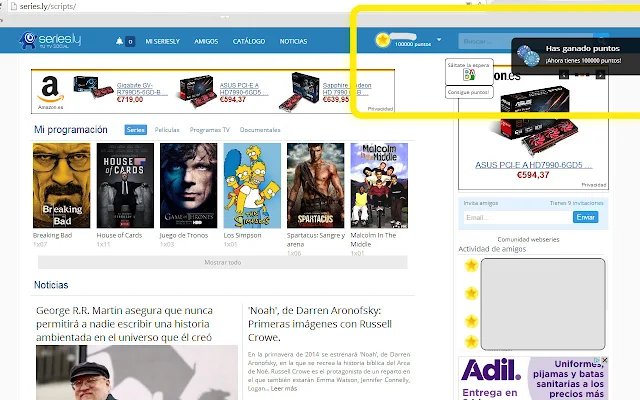Click the gold star user avatar in header

382,40
